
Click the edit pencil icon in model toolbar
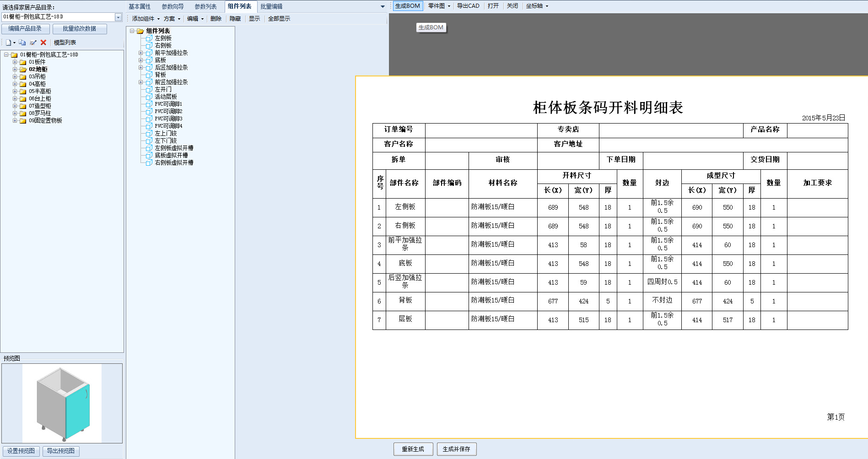coord(33,43)
